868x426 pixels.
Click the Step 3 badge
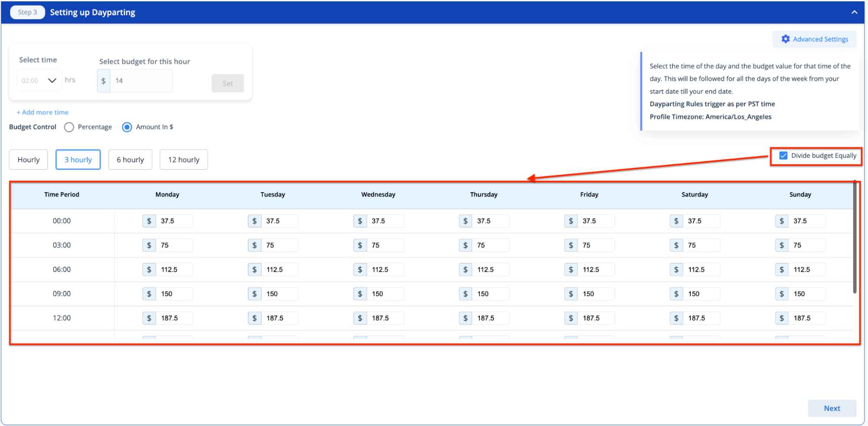pyautogui.click(x=27, y=12)
